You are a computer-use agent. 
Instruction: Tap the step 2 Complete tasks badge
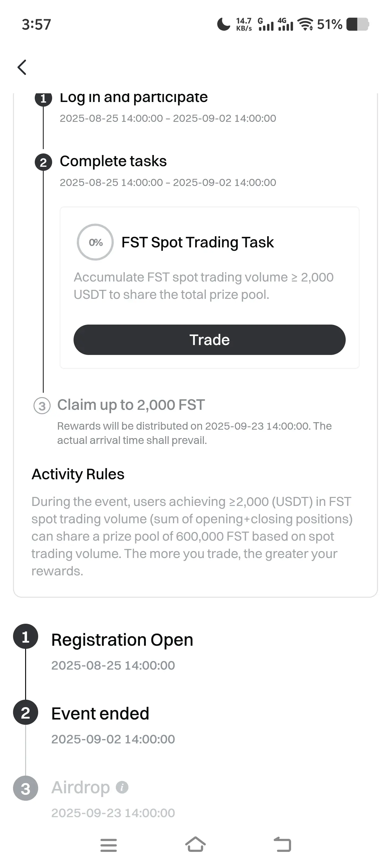point(43,162)
